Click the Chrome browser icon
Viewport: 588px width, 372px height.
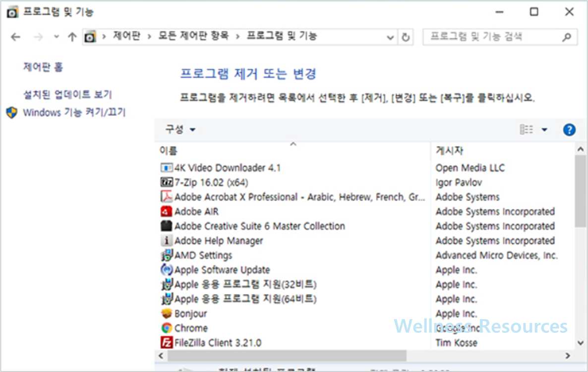coord(167,328)
